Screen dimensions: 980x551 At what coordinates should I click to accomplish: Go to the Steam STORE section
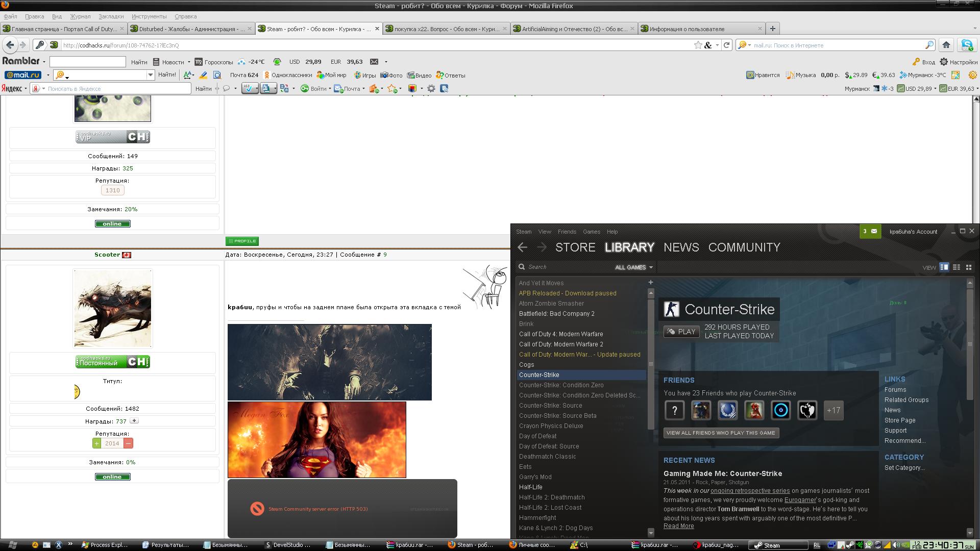(575, 247)
